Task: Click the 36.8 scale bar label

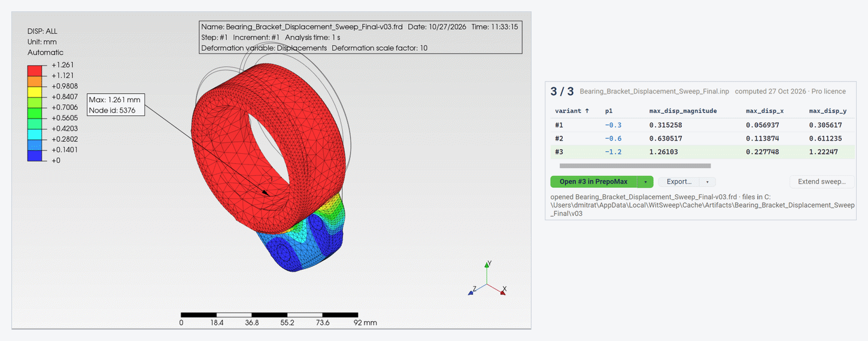Action: click(x=251, y=322)
